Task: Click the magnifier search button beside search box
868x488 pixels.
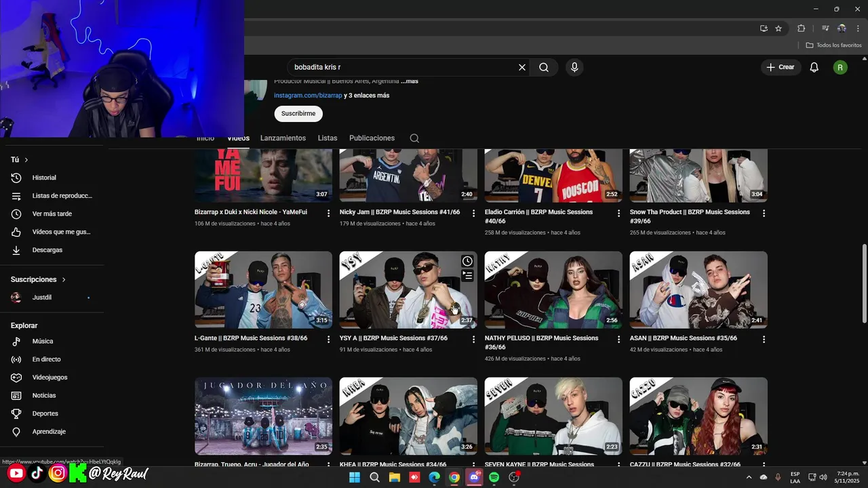Action: (544, 67)
